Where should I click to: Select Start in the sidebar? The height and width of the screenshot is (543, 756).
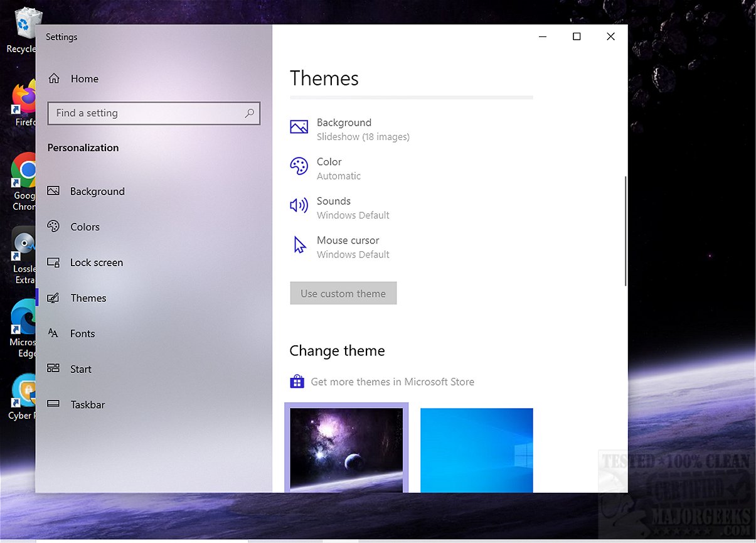point(80,369)
